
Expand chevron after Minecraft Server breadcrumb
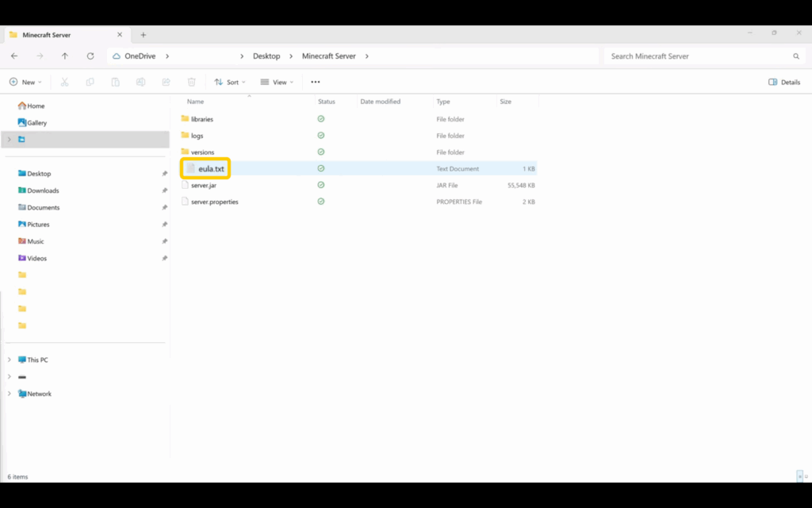tap(366, 56)
